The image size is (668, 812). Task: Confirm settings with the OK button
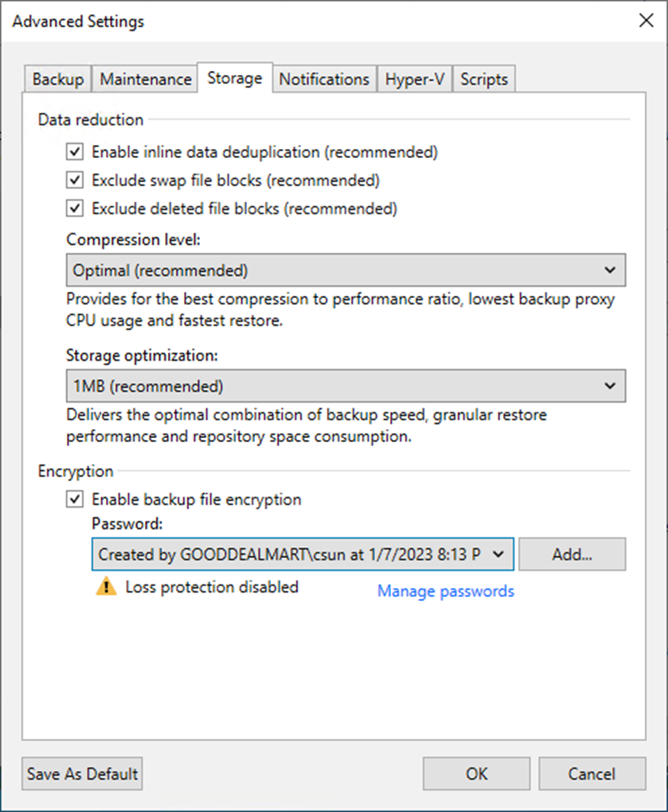click(476, 774)
